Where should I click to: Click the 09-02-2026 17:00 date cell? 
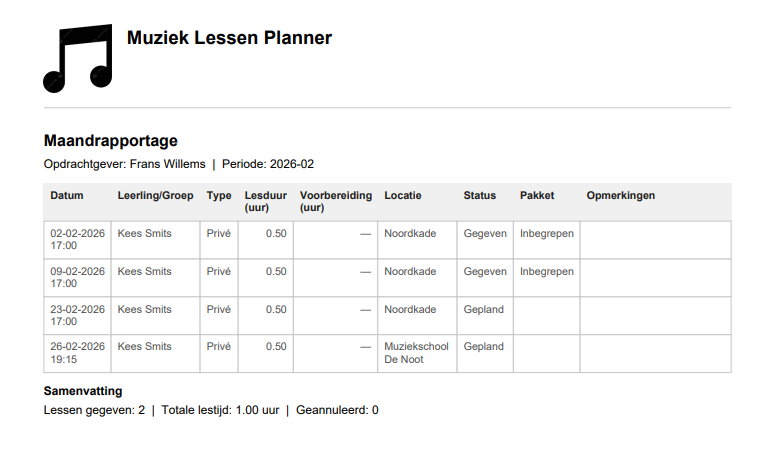coord(77,278)
